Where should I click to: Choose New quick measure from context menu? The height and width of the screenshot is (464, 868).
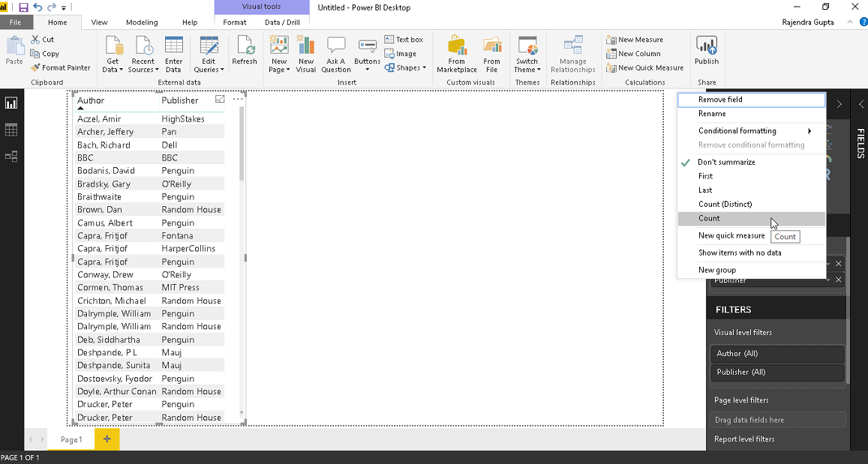(x=731, y=235)
